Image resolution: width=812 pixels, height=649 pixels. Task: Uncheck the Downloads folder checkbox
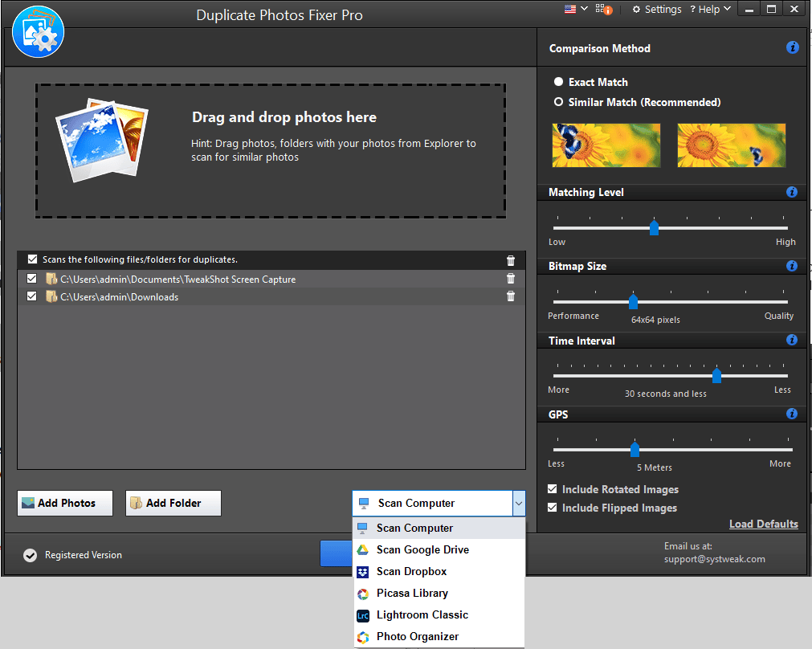click(x=31, y=296)
